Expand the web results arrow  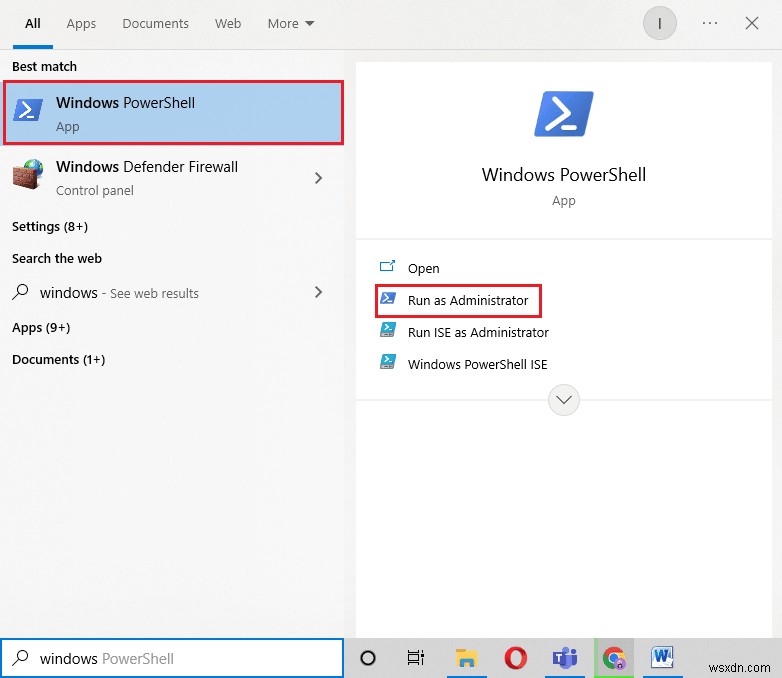(x=318, y=292)
